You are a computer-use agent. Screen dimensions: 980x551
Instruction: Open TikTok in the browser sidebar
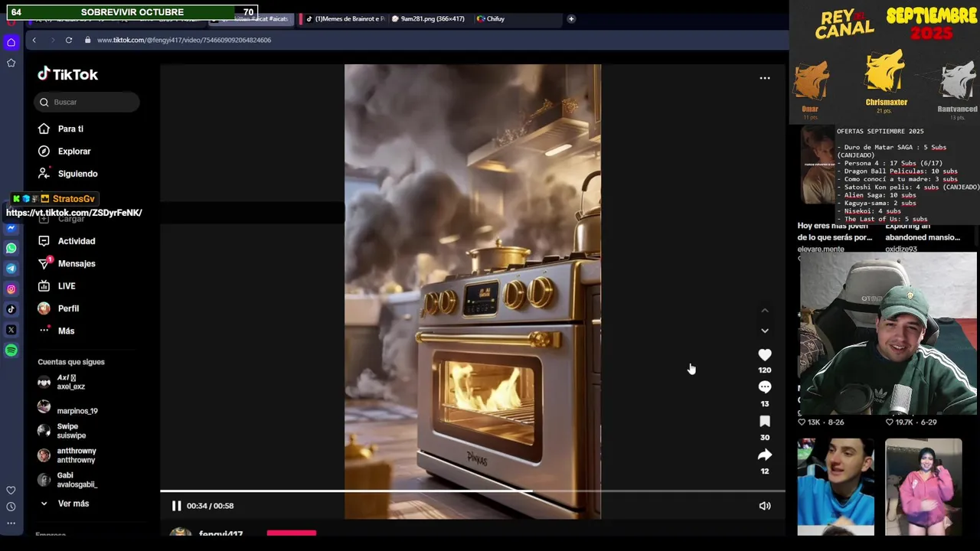[x=11, y=309]
